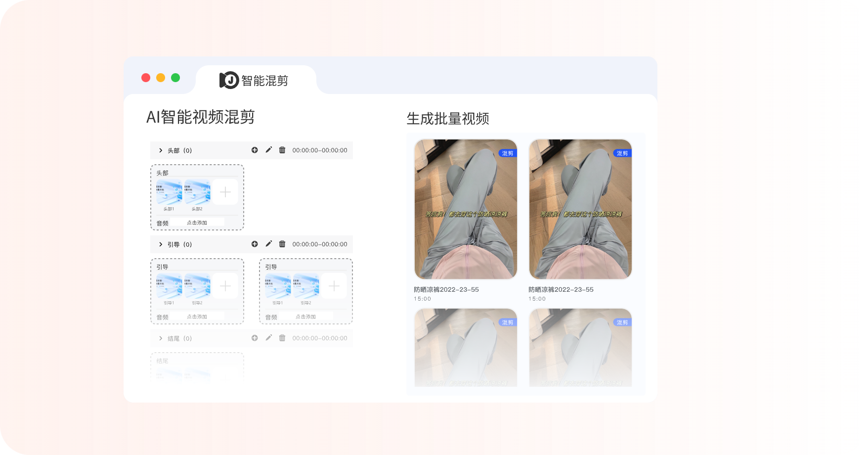Click 混剪 badge on bottom-right video
868x455 pixels.
(x=622, y=322)
